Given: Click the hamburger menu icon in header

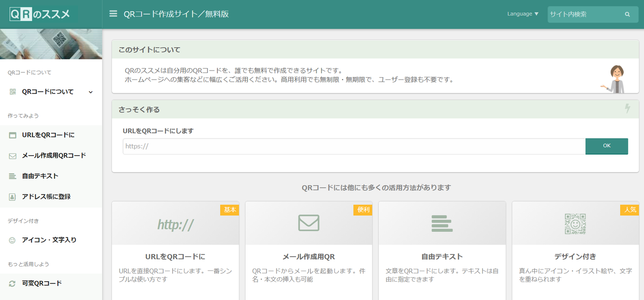Looking at the screenshot, I should coord(113,14).
